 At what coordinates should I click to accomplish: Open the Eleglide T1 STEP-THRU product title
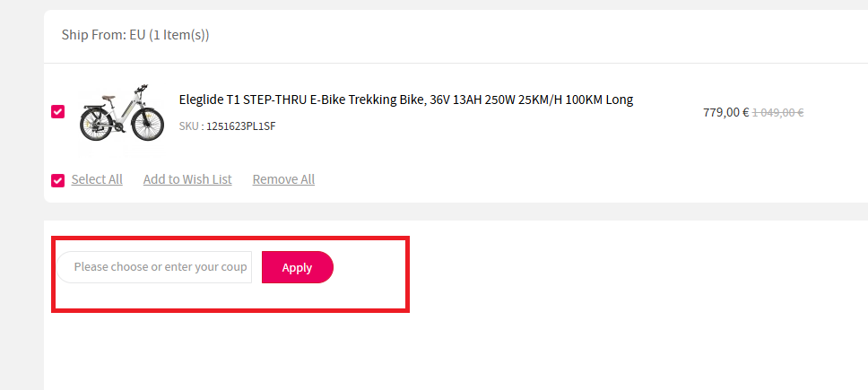coord(405,100)
